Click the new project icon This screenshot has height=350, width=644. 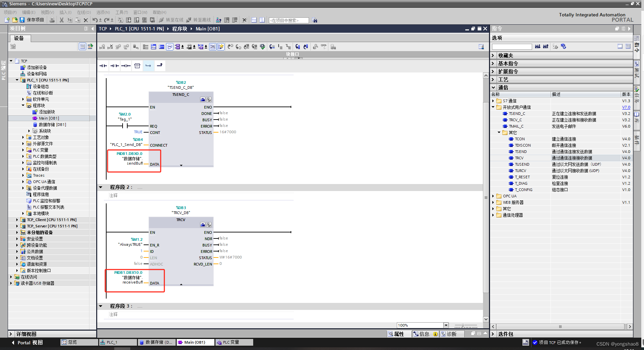(x=7, y=20)
